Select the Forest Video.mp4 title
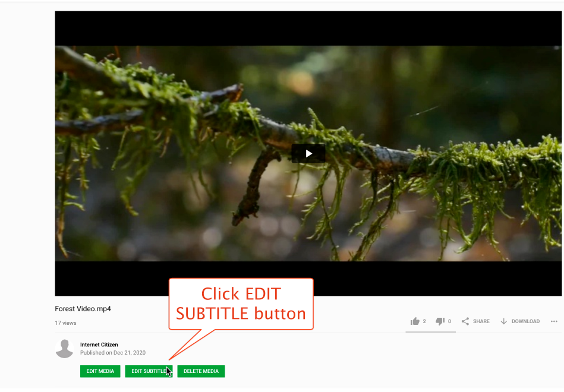 click(x=83, y=309)
